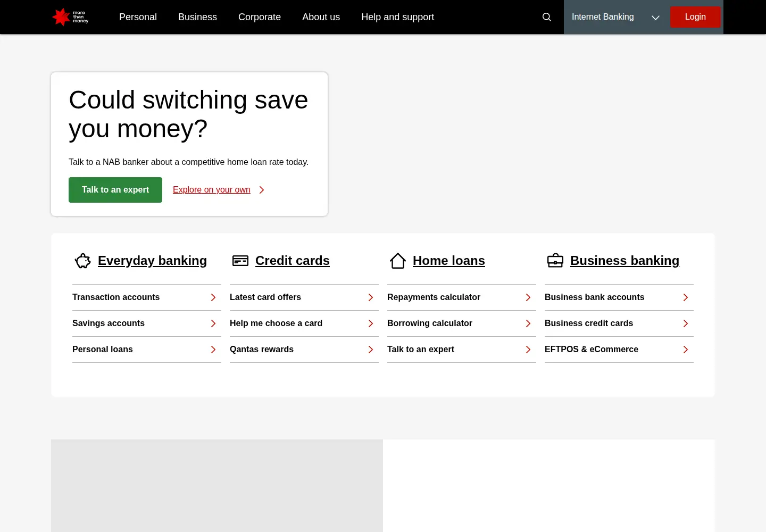766x532 pixels.
Task: Click the arrow beside Borrowing calculator
Action: click(528, 323)
